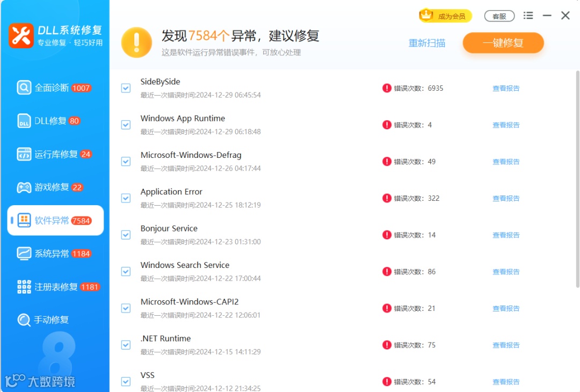Screen dimensions: 580x392
Task: Uncheck the SideBySide checkbox
Action: 126,88
